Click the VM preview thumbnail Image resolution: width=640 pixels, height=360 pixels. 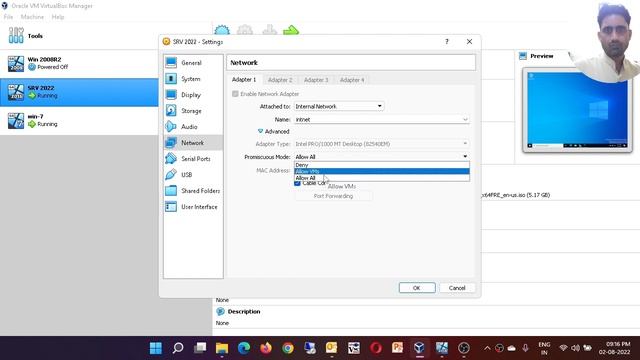coord(577,110)
